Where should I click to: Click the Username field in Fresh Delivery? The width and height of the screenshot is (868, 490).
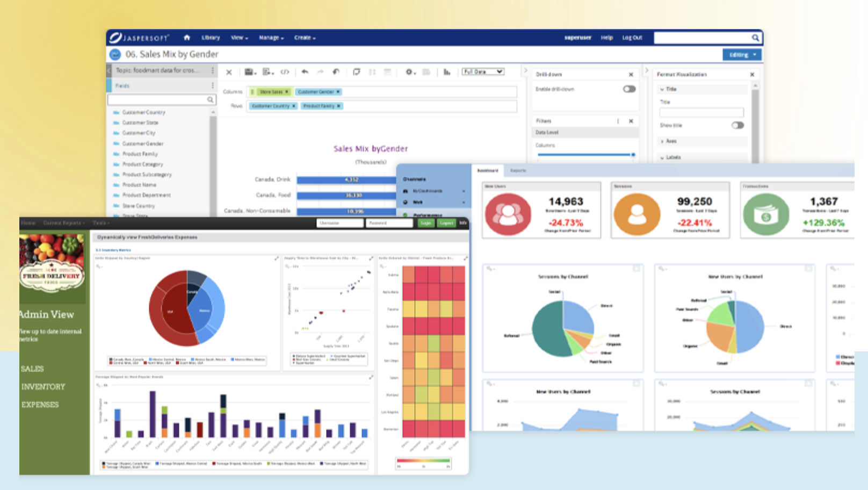pyautogui.click(x=340, y=223)
